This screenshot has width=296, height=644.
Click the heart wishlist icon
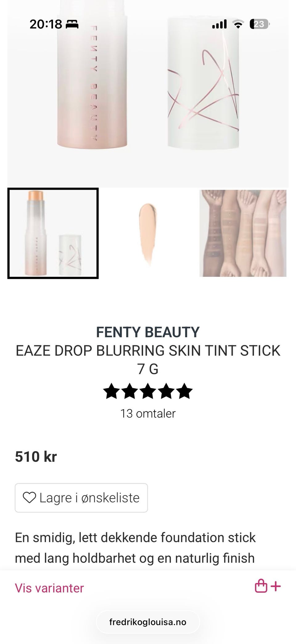coord(29,497)
